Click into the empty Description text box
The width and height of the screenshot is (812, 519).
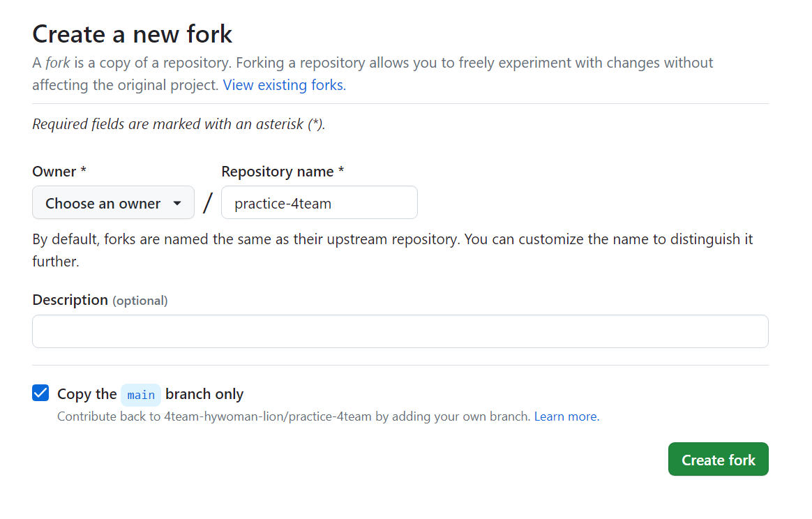tap(400, 331)
